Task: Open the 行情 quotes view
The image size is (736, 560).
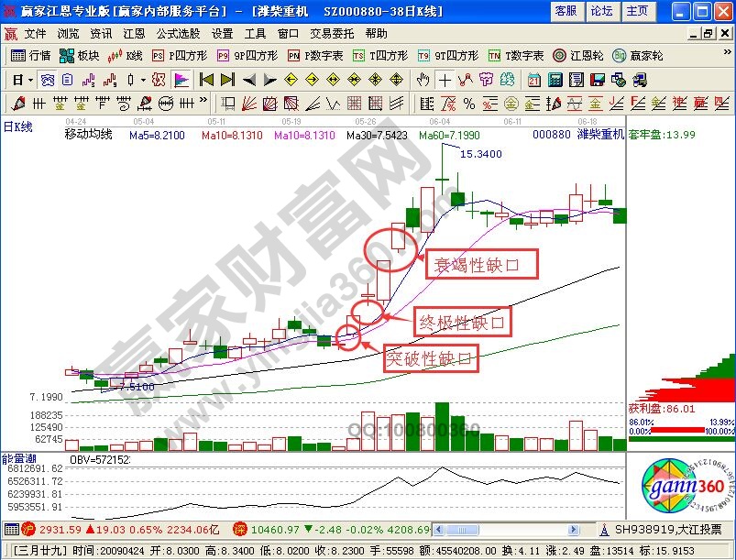Action: (x=30, y=56)
